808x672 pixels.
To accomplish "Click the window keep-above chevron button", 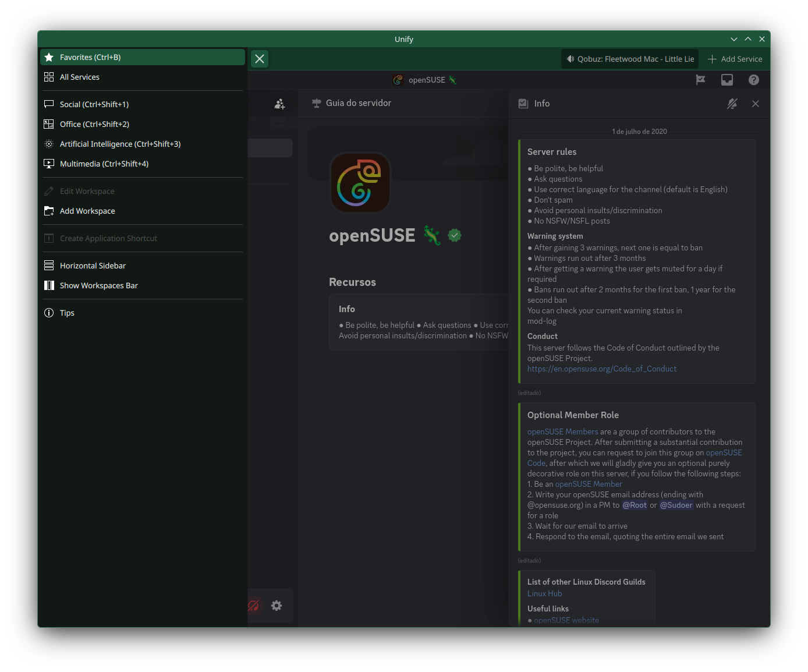I will 748,39.
